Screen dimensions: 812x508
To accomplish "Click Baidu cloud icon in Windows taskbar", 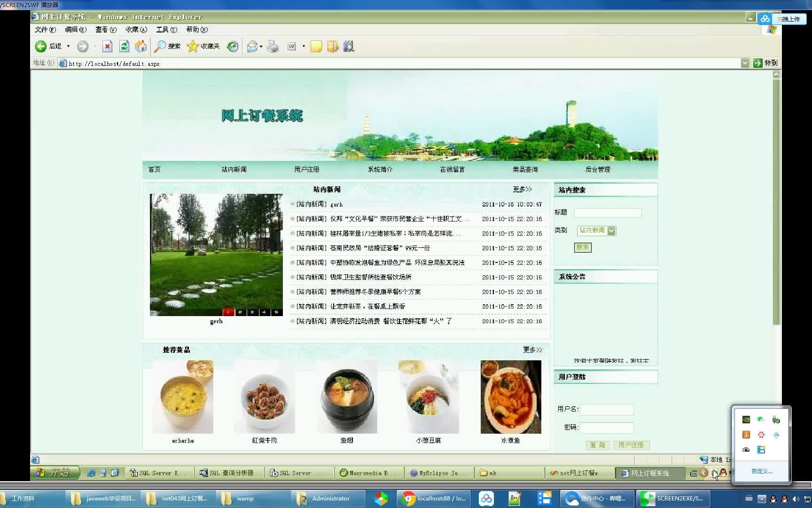I will pos(486,499).
